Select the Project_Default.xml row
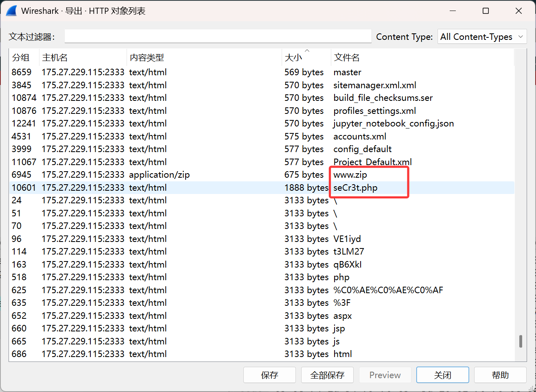 tap(262, 162)
